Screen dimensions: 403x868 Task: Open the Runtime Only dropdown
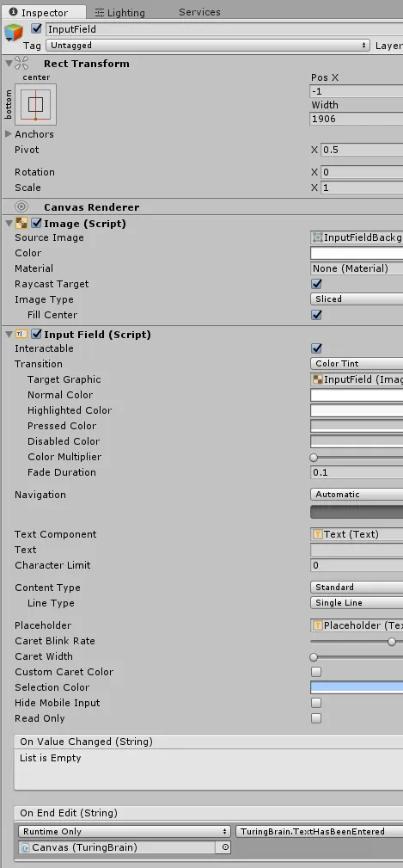pyautogui.click(x=125, y=832)
